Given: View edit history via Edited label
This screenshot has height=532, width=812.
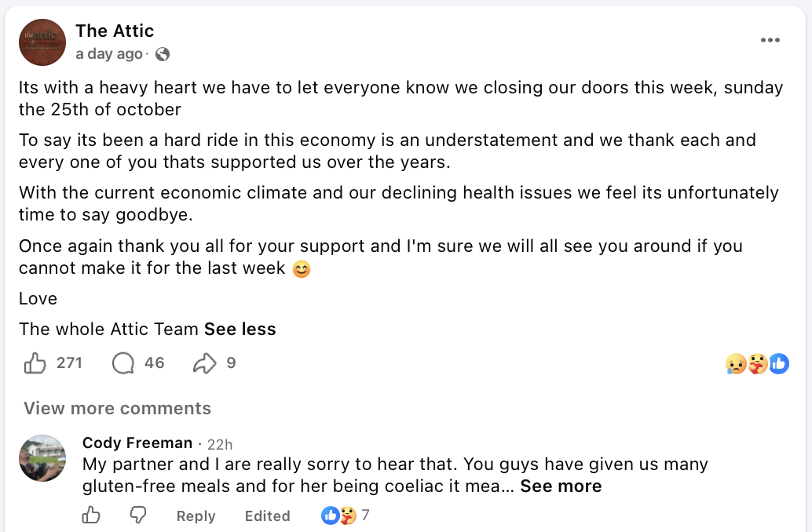Looking at the screenshot, I should (x=267, y=516).
